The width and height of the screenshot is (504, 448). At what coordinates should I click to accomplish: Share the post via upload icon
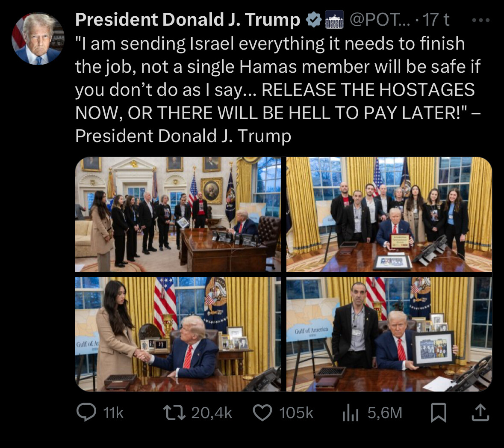[x=480, y=412]
